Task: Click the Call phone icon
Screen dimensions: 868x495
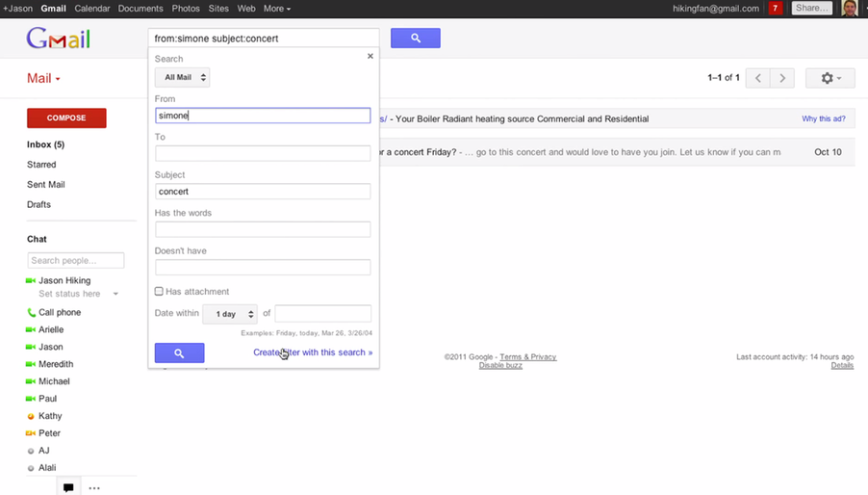Action: click(31, 313)
